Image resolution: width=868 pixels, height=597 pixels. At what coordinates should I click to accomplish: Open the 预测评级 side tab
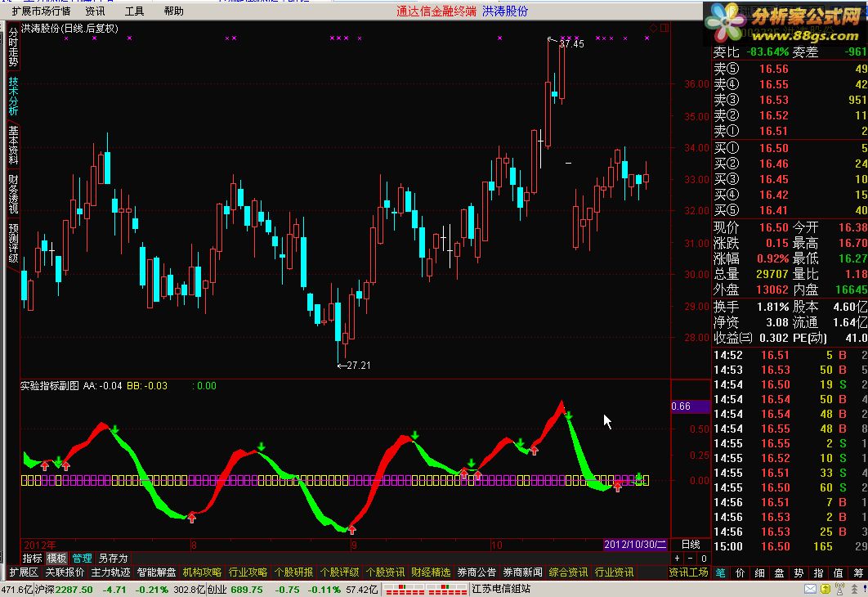13,243
